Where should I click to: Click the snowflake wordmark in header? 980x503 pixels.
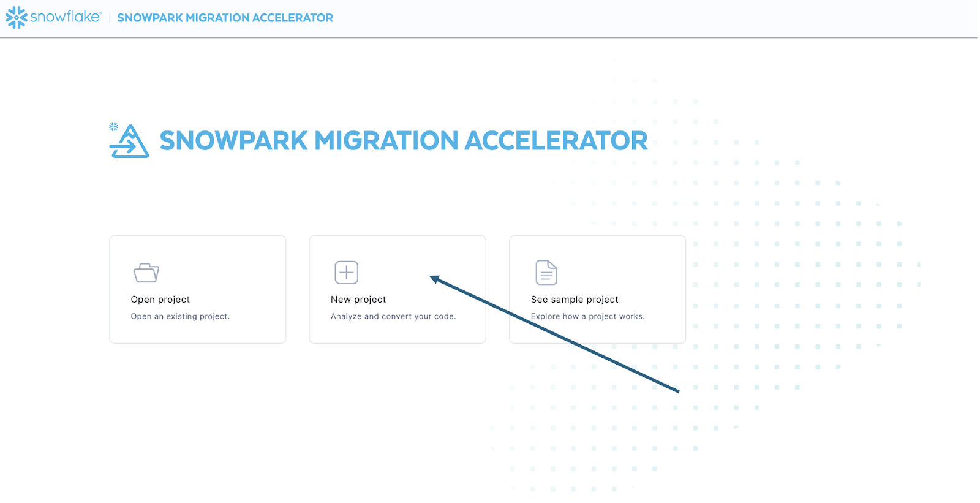[x=66, y=17]
